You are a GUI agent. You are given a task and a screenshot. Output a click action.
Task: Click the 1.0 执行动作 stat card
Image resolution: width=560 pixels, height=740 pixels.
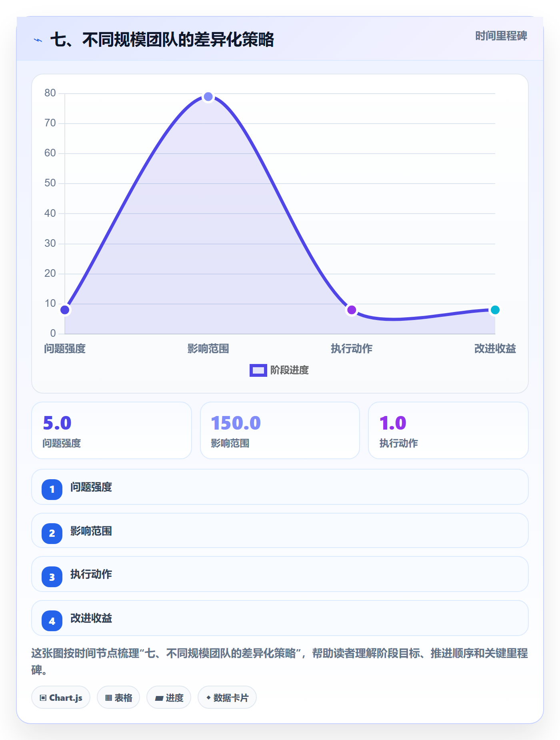coord(448,430)
